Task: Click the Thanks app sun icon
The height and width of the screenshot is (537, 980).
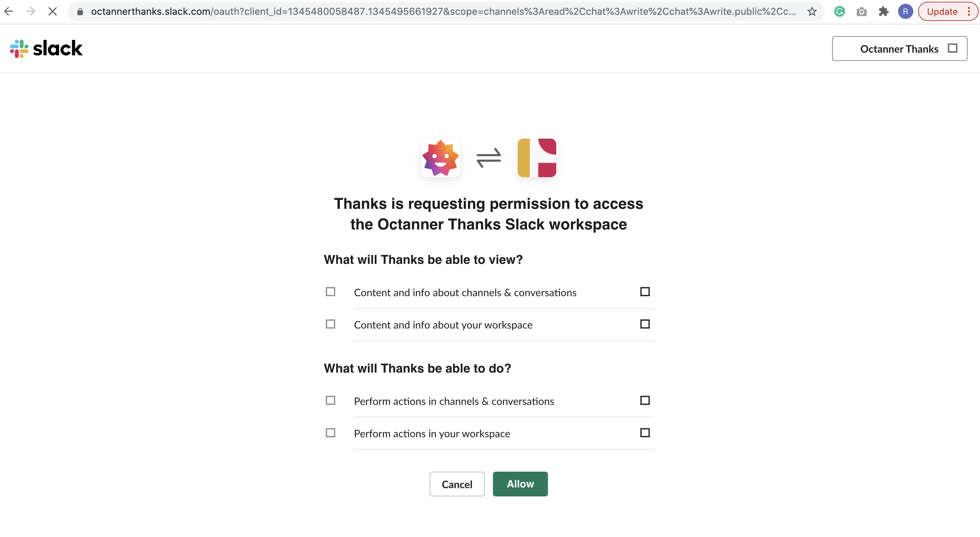Action: coord(440,158)
